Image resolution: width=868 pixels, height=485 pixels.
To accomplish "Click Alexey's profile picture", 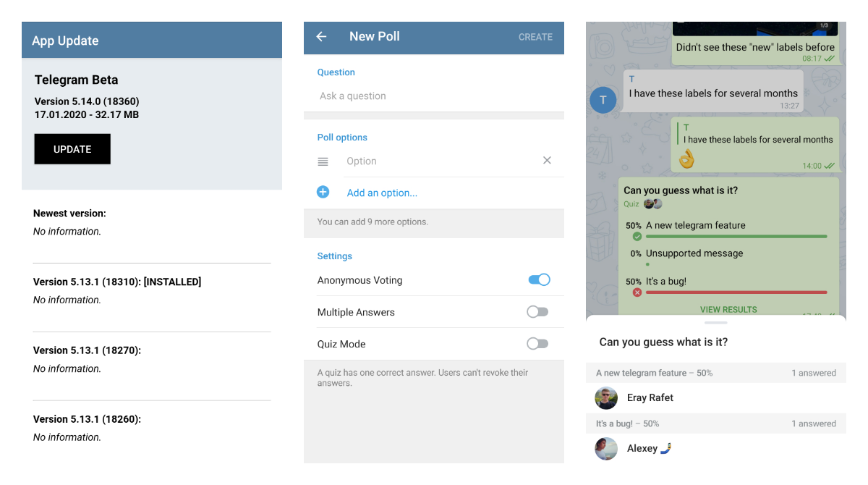I will pos(606,448).
